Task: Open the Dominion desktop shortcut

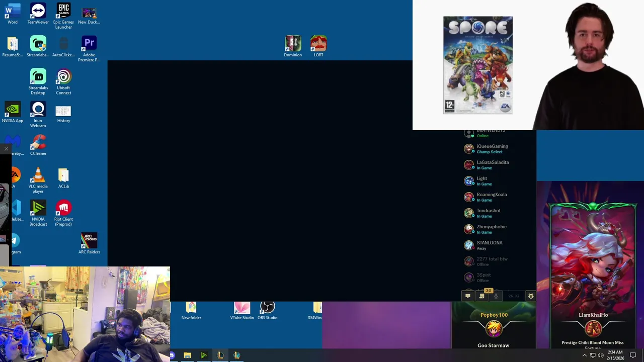Action: 293,46
